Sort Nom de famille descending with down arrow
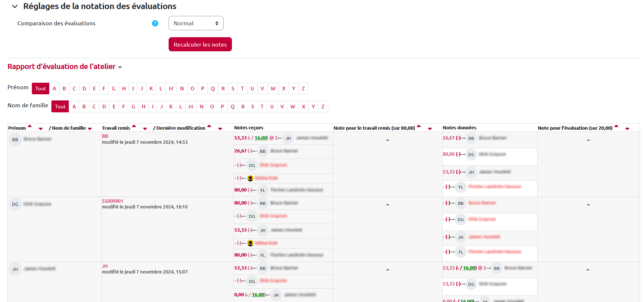The width and height of the screenshot is (644, 302). 90,129
